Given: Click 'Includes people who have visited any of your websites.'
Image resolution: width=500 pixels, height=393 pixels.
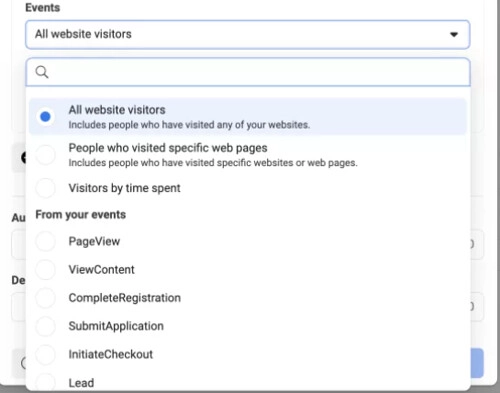Looking at the screenshot, I should click(x=189, y=125).
